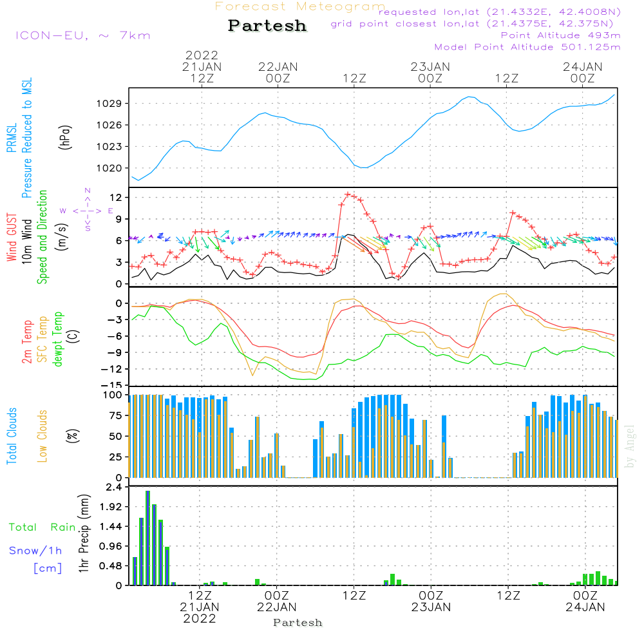Click the 'Point Altitude 493m' text
This screenshot has width=644, height=644.
coord(561,35)
